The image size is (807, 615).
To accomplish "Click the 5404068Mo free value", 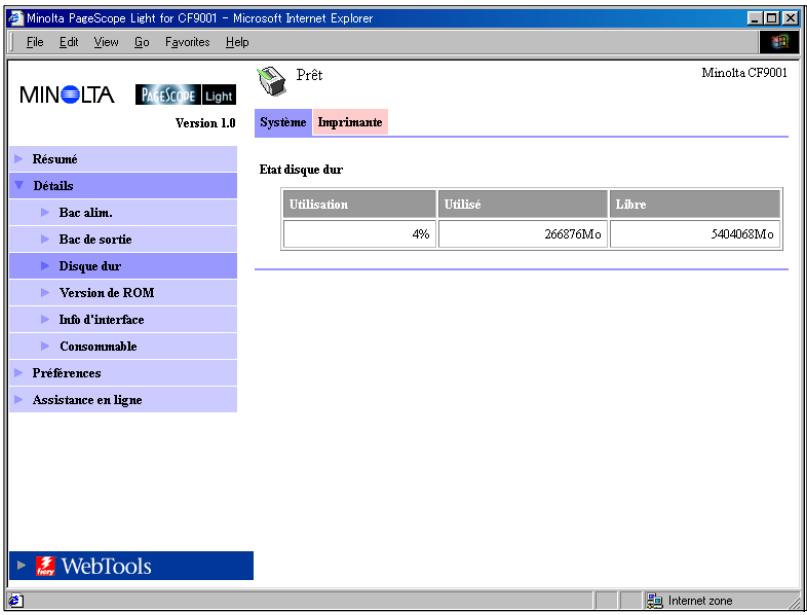I will click(x=742, y=234).
